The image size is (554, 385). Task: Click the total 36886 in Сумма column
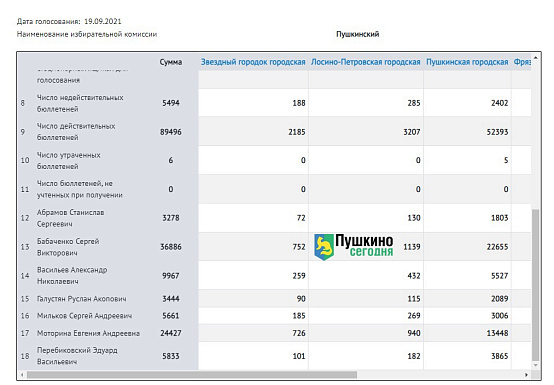171,247
